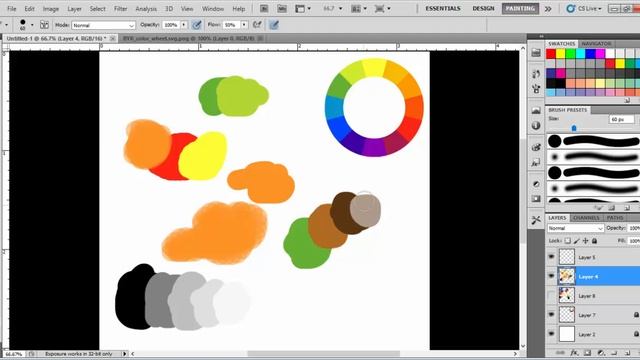Open the Filter menu
The image size is (640, 360).
[x=120, y=9]
